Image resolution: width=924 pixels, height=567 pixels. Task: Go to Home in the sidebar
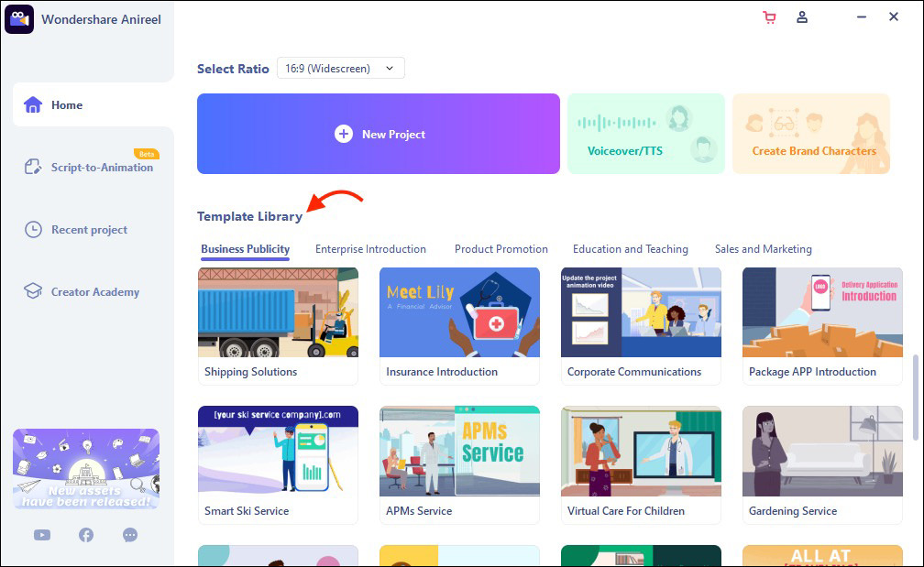click(x=93, y=104)
